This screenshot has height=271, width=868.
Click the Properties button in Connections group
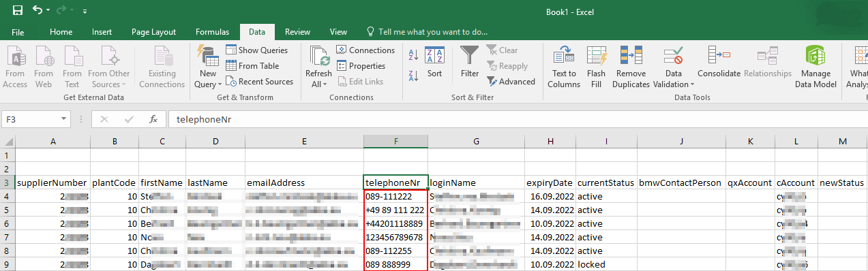(x=361, y=66)
